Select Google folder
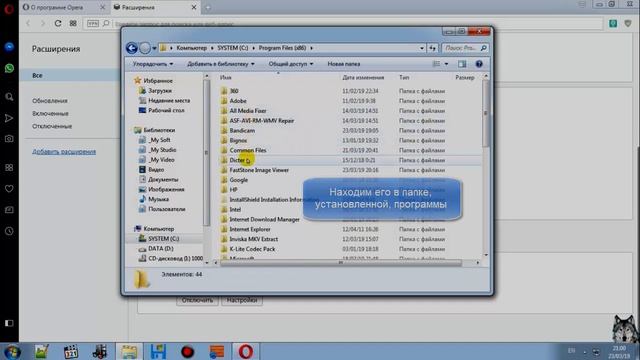Viewport: 640px width, 360px height. pos(239,180)
